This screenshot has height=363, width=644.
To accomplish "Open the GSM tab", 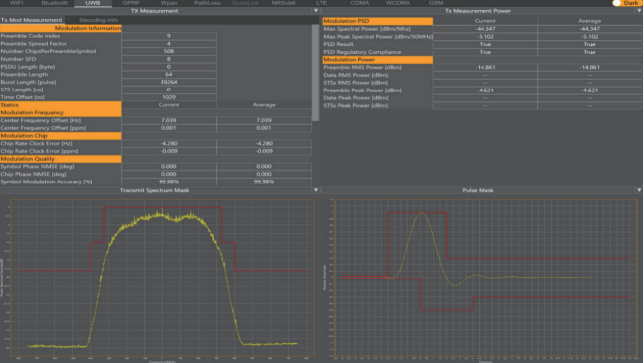I will (x=436, y=3).
